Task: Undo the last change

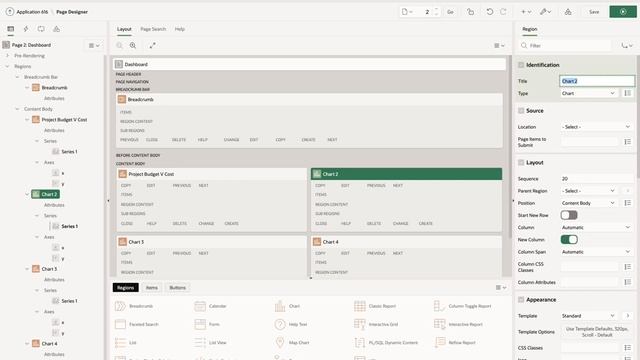Action: 489,12
